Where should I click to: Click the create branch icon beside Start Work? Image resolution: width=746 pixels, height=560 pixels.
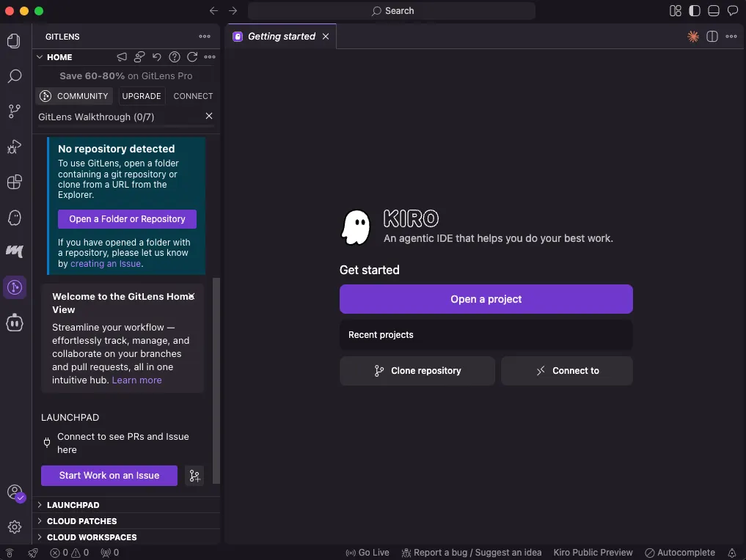click(194, 476)
